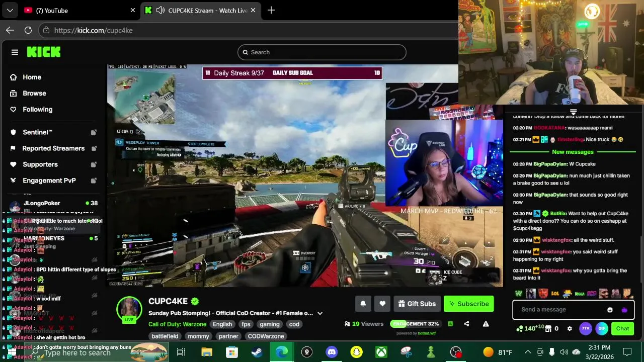Click the New messages divider in chat
The image size is (644, 362).
coord(573,152)
